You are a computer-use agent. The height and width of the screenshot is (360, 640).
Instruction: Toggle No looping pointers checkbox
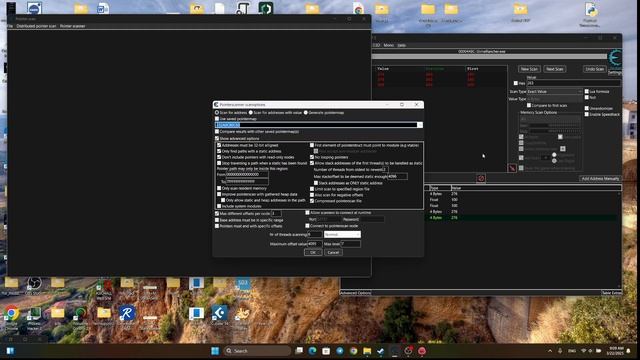point(312,157)
